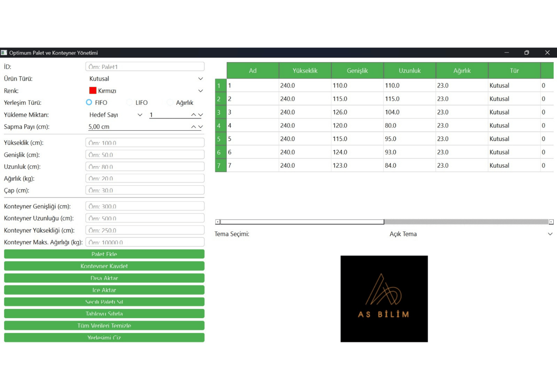Click the 84.0 length cell in row 7
557x392 pixels.
click(x=410, y=165)
